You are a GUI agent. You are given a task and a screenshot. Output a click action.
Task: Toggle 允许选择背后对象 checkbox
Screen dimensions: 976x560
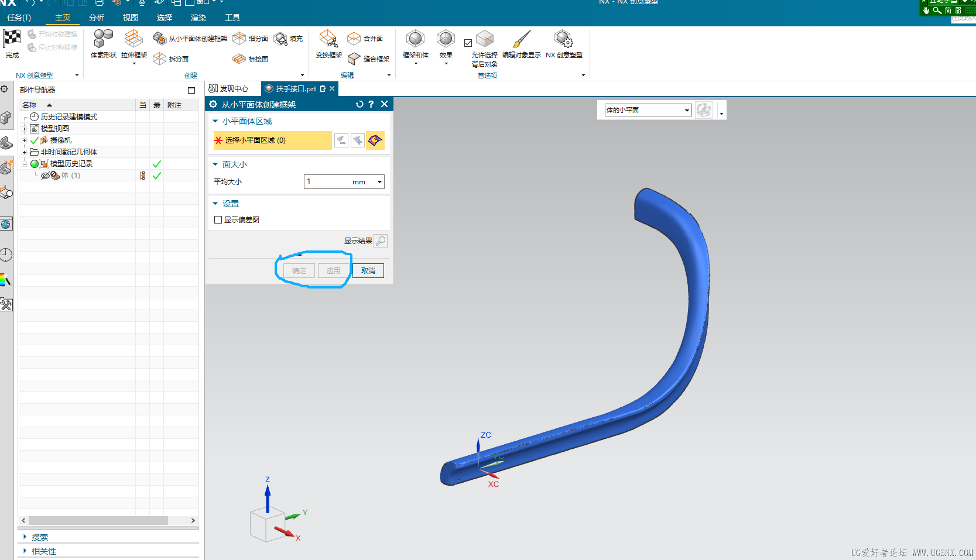(468, 43)
